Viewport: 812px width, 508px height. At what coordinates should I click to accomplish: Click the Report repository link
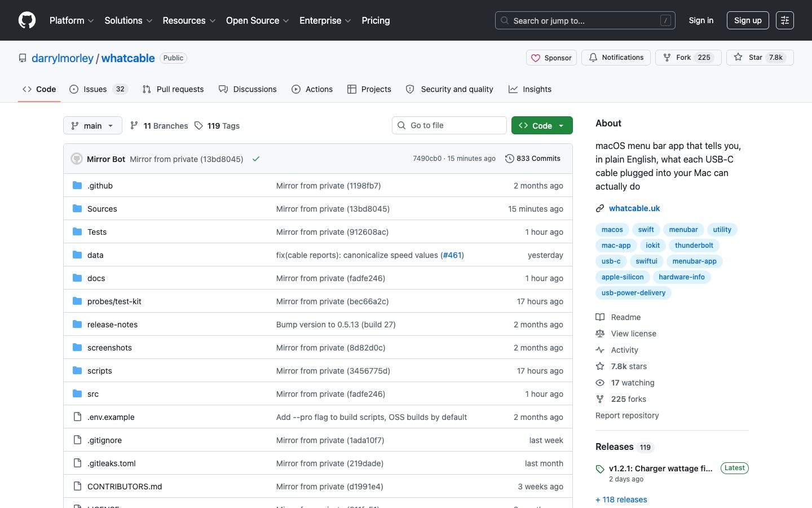coord(627,415)
